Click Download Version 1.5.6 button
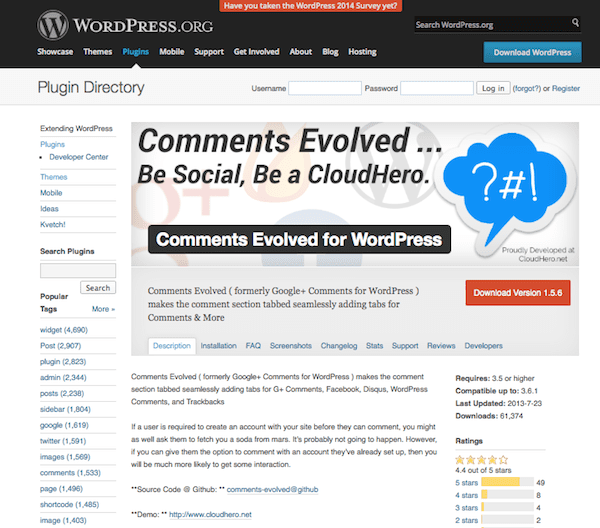The image size is (600, 528). (518, 293)
